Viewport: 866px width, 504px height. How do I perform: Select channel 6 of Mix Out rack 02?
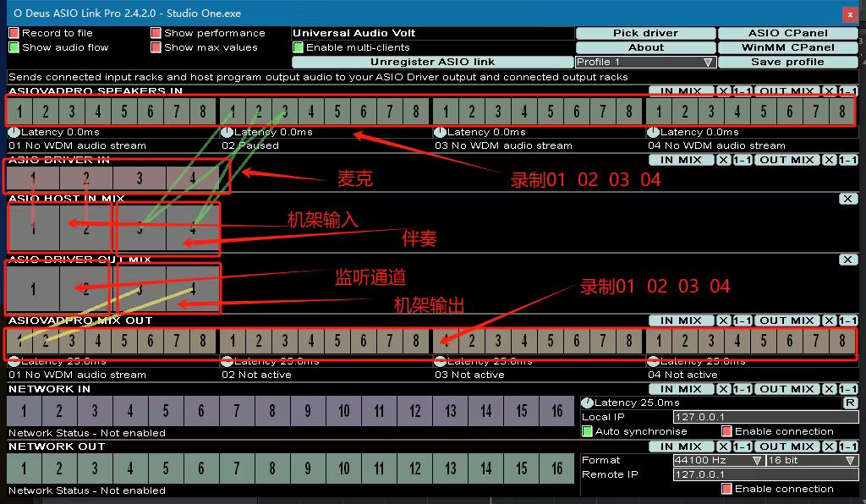click(x=364, y=341)
